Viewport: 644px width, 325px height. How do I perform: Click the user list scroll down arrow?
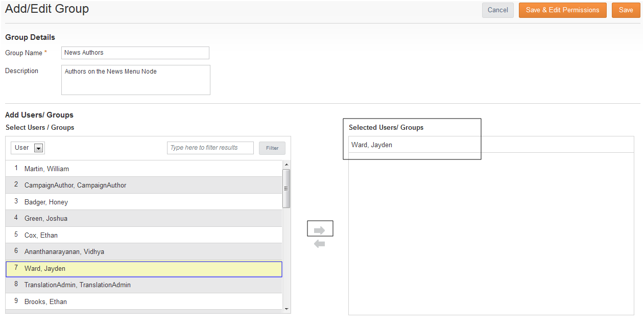pos(286,309)
